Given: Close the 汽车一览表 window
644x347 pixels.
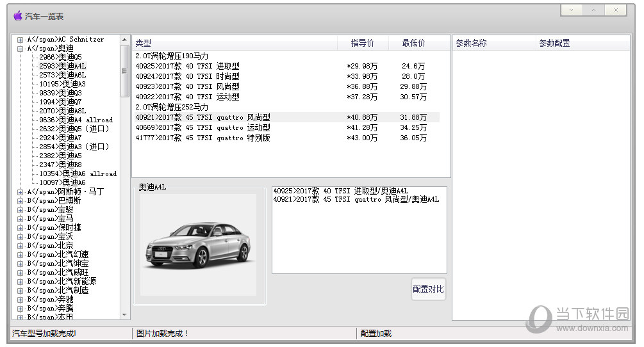Looking at the screenshot, I should coord(615,10).
